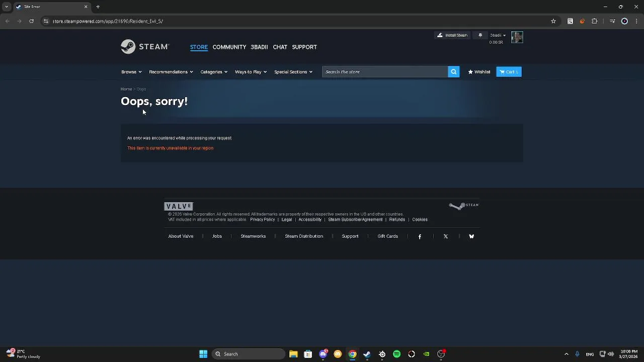The image size is (644, 362).
Task: Open Spotify from the Windows taskbar
Action: click(397, 354)
